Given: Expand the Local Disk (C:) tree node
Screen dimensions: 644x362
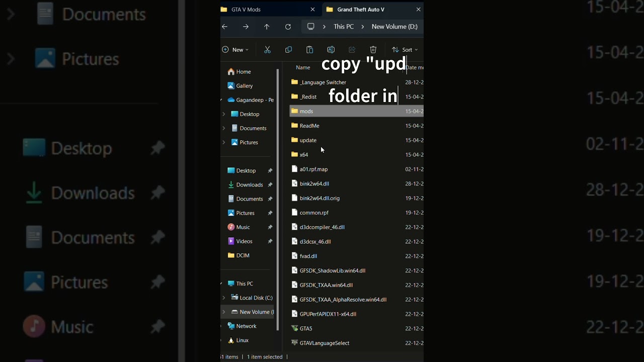Looking at the screenshot, I should (224, 298).
